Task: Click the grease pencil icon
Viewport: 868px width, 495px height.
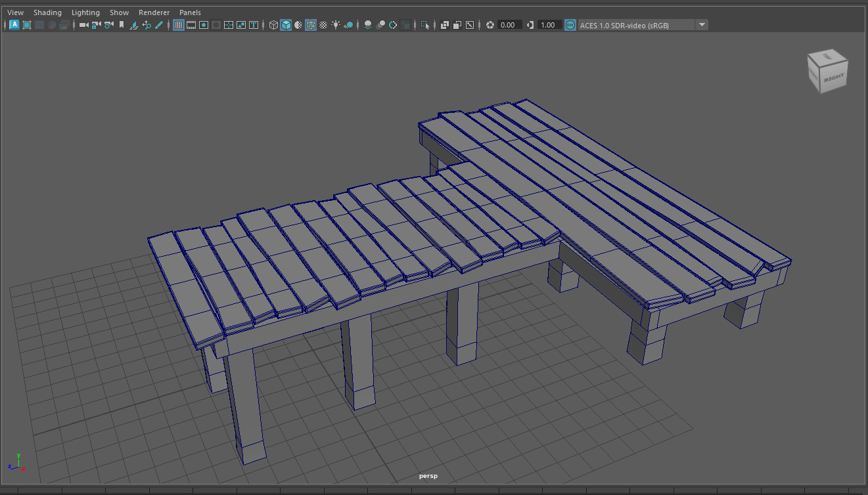Action: point(158,25)
